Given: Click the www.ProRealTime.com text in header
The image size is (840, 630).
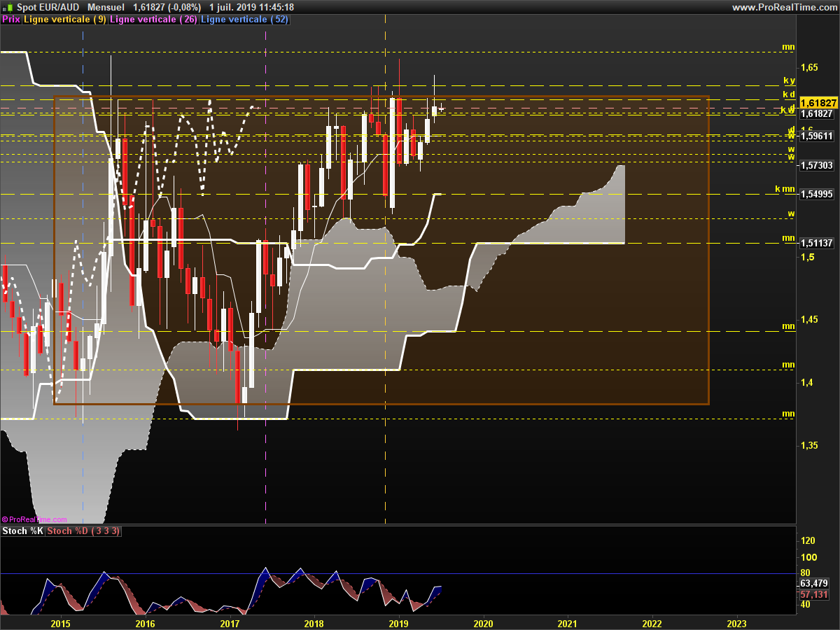Looking at the screenshot, I should (x=784, y=7).
